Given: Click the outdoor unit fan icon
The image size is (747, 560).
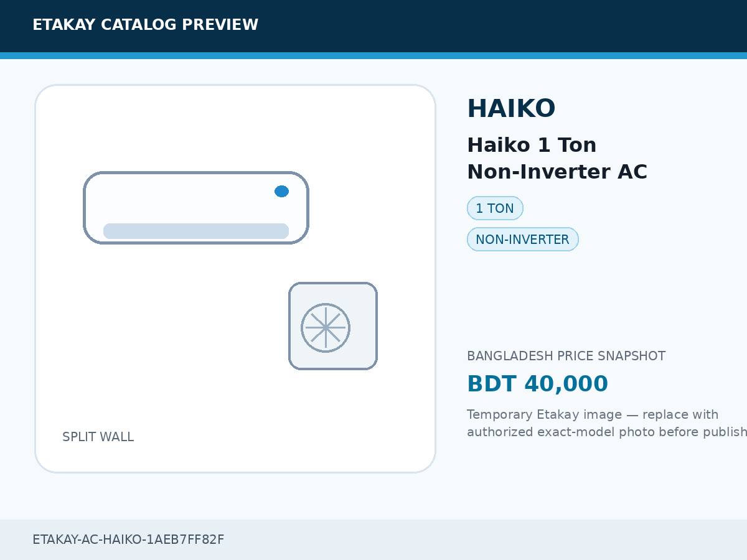Looking at the screenshot, I should point(326,328).
